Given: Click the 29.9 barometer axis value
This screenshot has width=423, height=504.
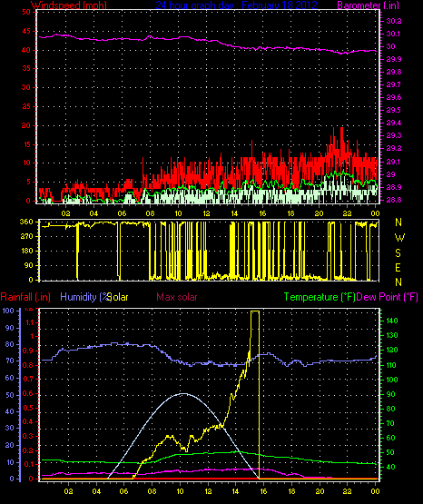Looking at the screenshot, I should point(394,59).
